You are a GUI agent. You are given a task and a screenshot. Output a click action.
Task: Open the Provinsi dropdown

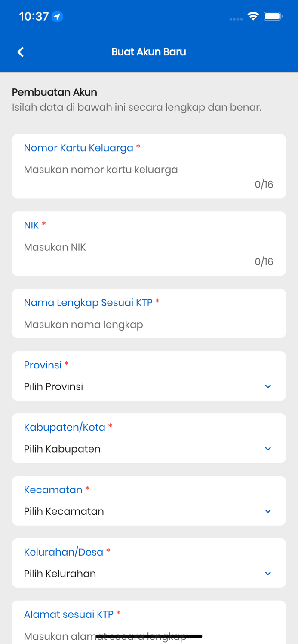149,386
